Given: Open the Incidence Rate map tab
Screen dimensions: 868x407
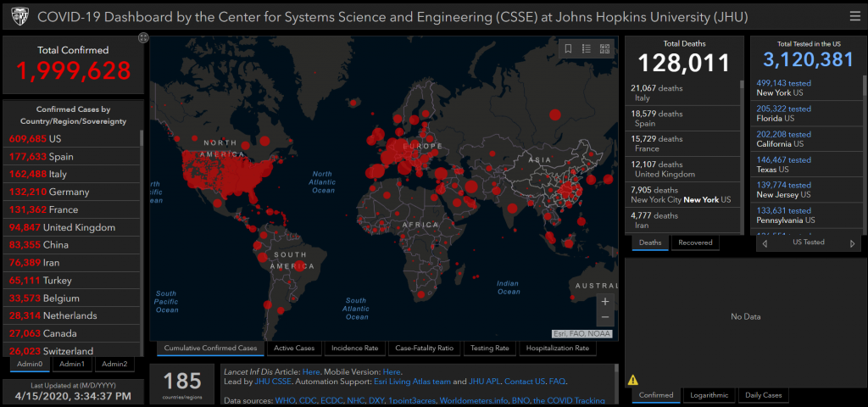Looking at the screenshot, I should coord(355,348).
